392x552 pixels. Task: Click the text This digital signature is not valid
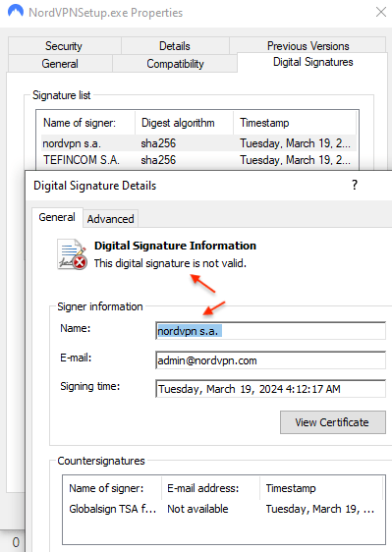pos(170,263)
